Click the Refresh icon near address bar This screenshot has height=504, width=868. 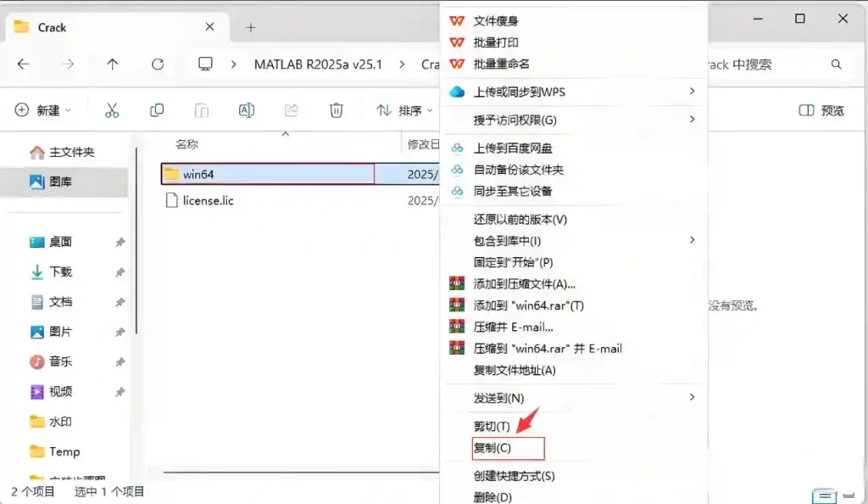pyautogui.click(x=158, y=64)
